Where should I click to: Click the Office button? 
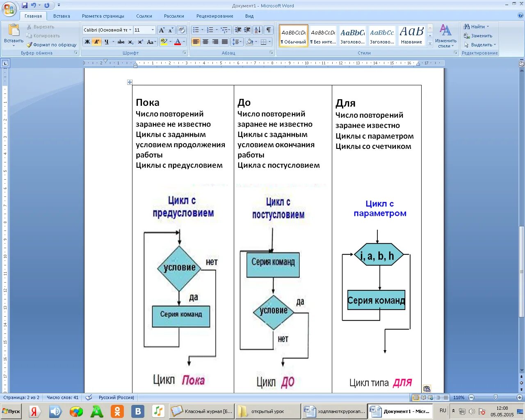tap(9, 8)
